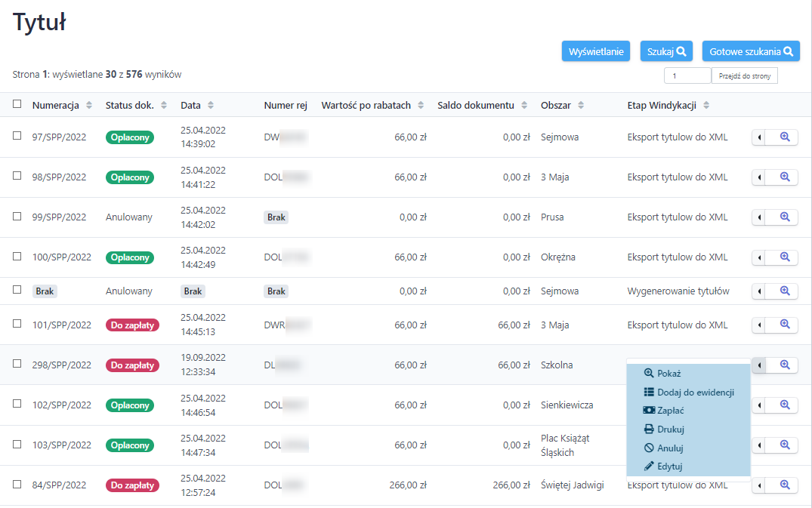
Task: Open Gotowe szukania saved searches
Action: 751,51
